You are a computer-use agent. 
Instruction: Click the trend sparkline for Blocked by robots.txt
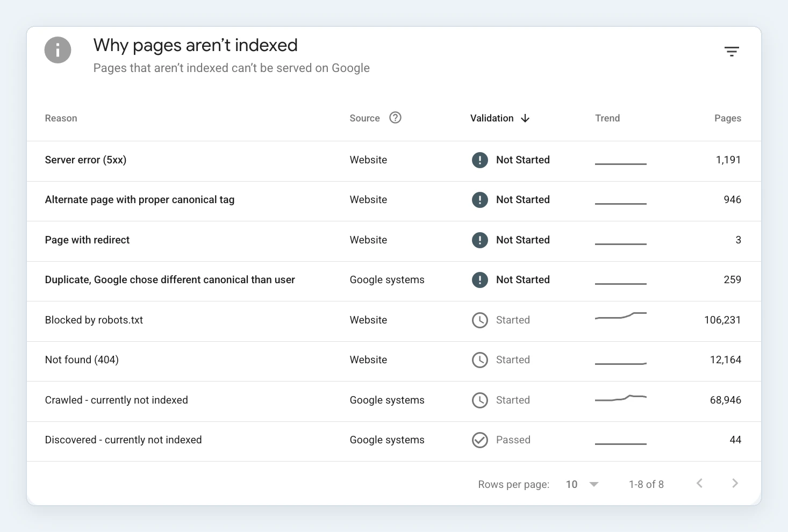tap(621, 316)
